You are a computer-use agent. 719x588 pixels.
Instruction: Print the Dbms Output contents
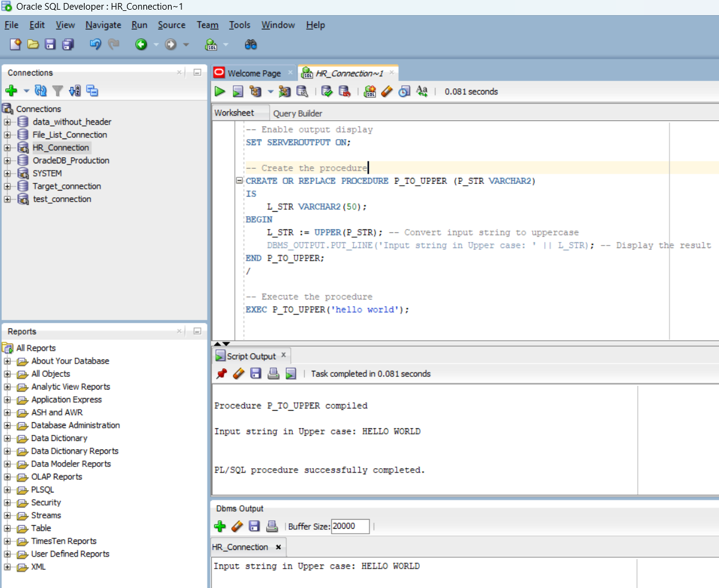271,526
